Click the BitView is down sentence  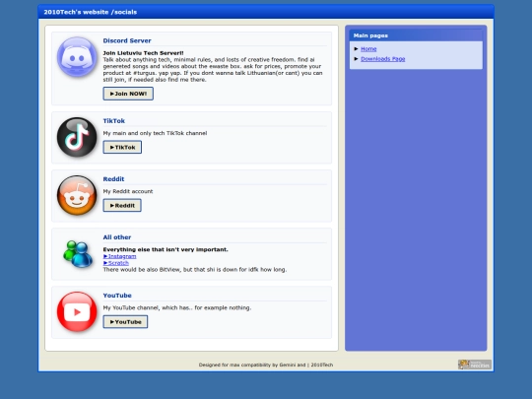pos(195,269)
